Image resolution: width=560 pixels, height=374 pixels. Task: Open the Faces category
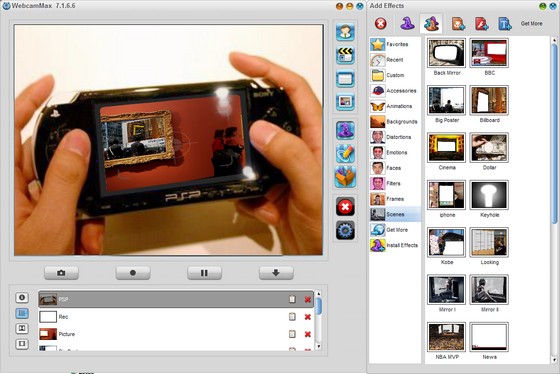pyautogui.click(x=395, y=168)
